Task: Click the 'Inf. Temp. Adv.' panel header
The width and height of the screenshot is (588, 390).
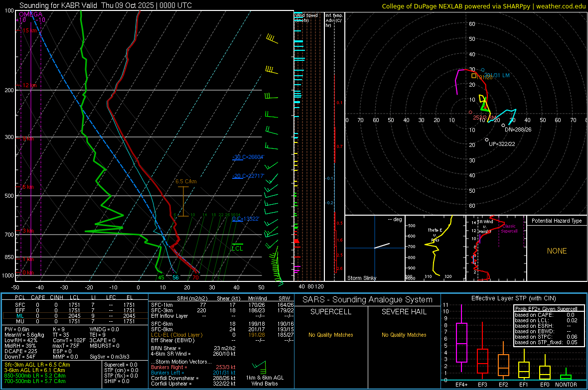Action: 334,20
